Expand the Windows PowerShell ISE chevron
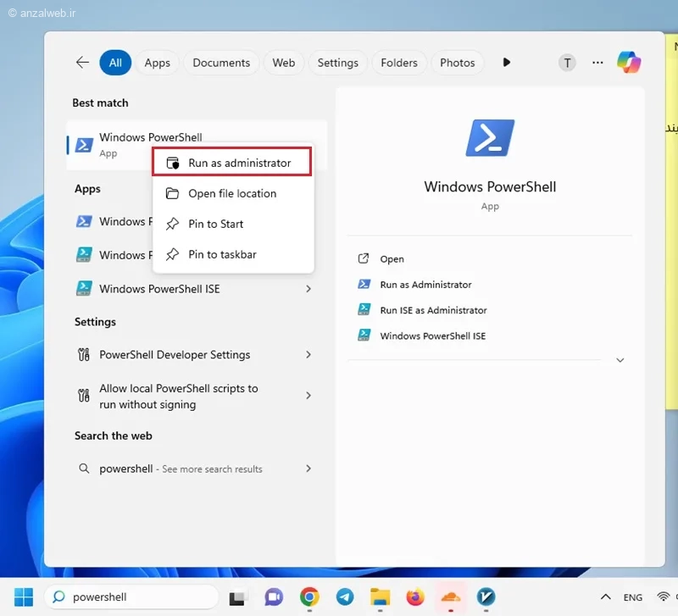 pyautogui.click(x=308, y=289)
